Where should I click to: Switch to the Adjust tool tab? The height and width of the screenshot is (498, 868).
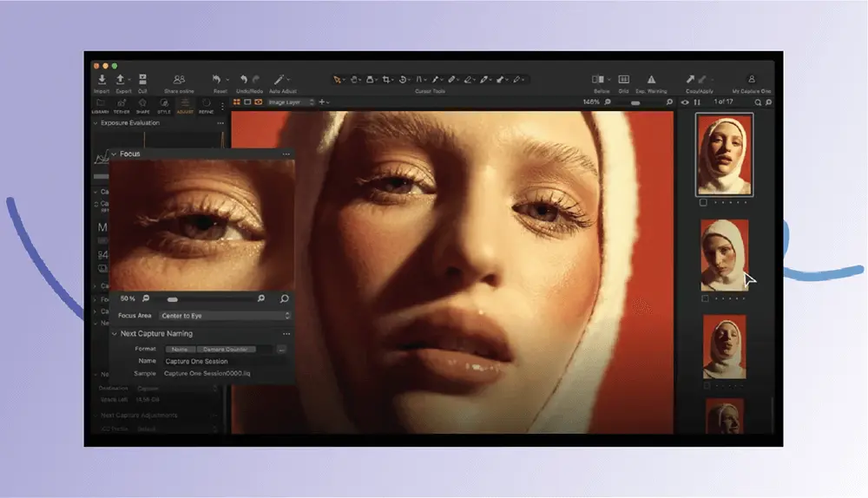[185, 106]
